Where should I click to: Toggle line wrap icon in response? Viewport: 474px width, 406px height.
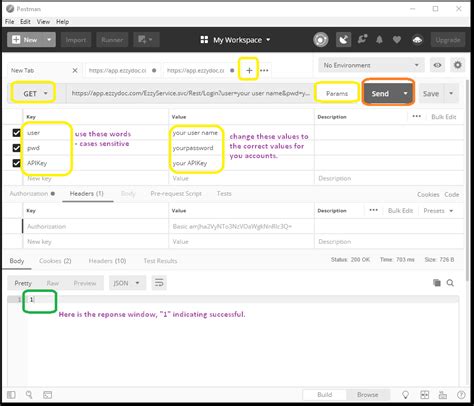click(x=159, y=283)
